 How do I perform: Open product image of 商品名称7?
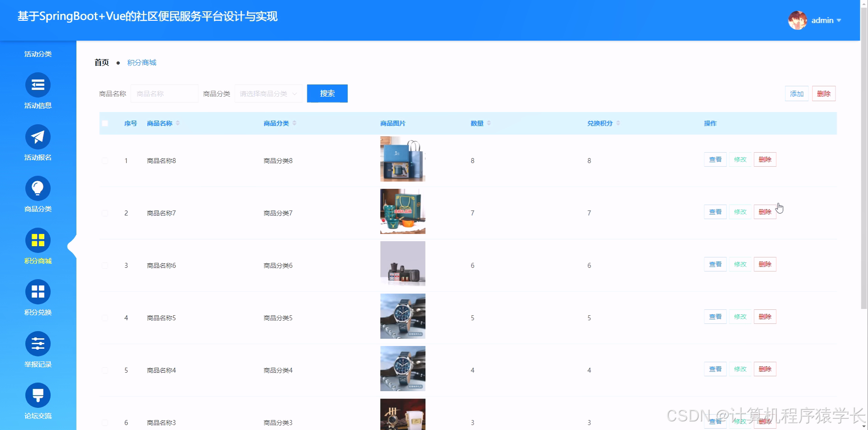pos(403,211)
